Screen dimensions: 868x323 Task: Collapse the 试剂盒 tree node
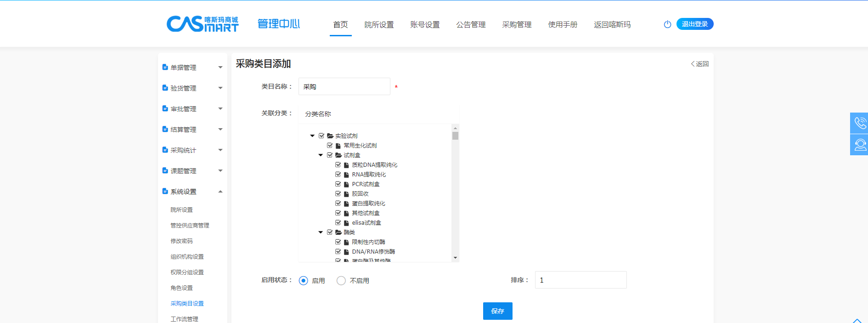coord(321,155)
